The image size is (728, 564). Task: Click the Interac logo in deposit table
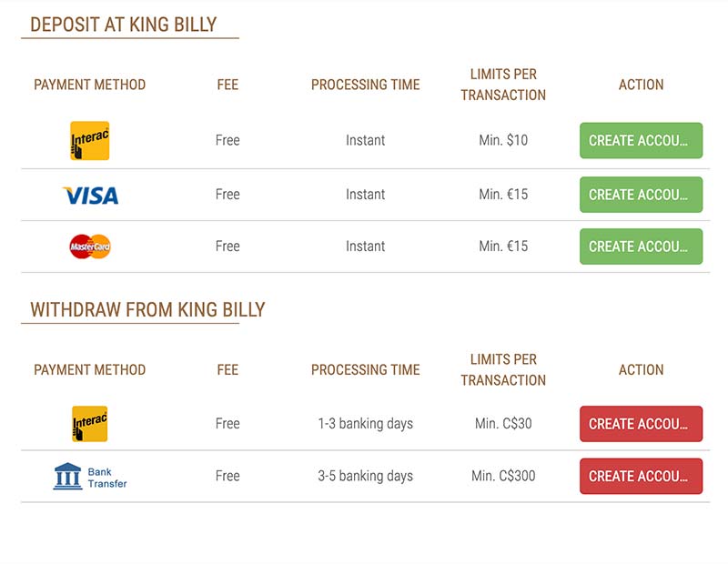coord(89,141)
